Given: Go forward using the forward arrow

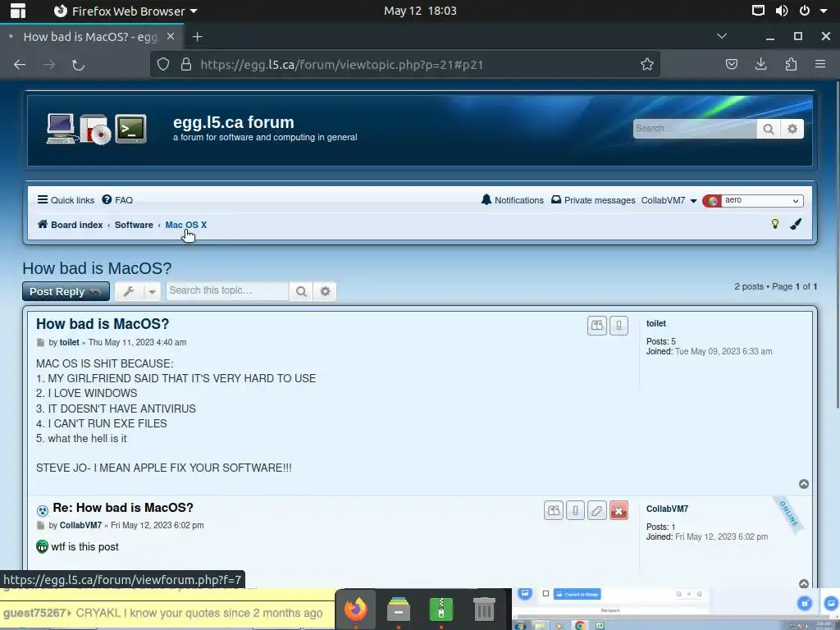Looking at the screenshot, I should 49,65.
